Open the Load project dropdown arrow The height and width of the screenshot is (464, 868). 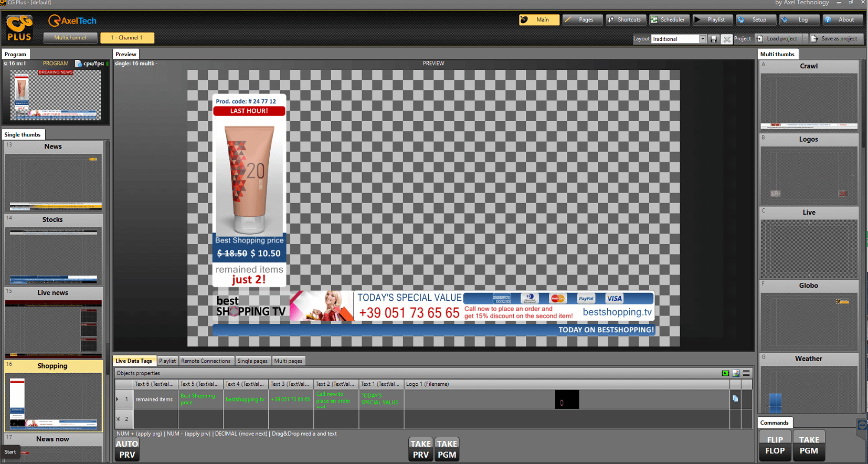click(805, 39)
